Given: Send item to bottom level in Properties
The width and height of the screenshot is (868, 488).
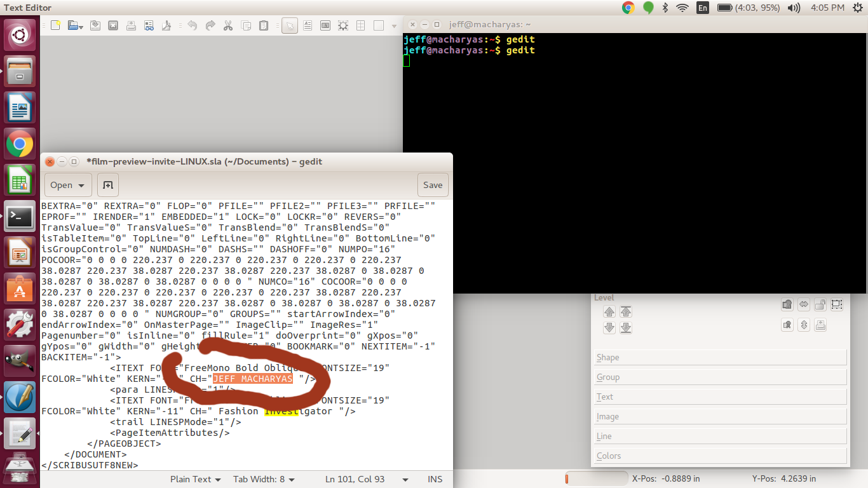Looking at the screenshot, I should (626, 328).
